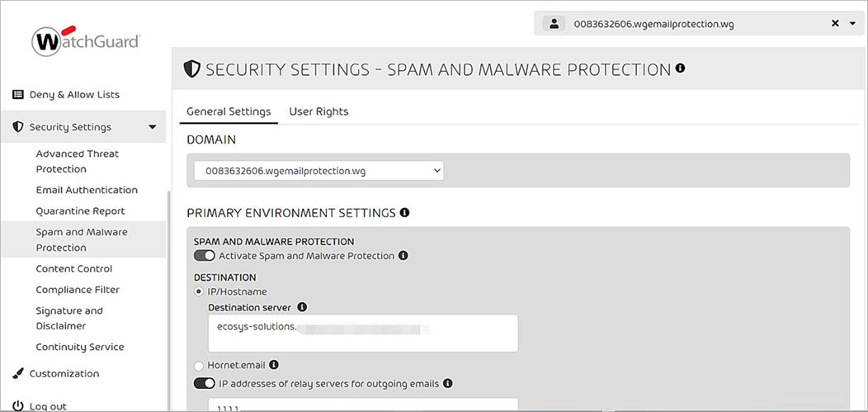Click info icon next to relay servers label
Image resolution: width=868 pixels, height=412 pixels.
pos(448,383)
